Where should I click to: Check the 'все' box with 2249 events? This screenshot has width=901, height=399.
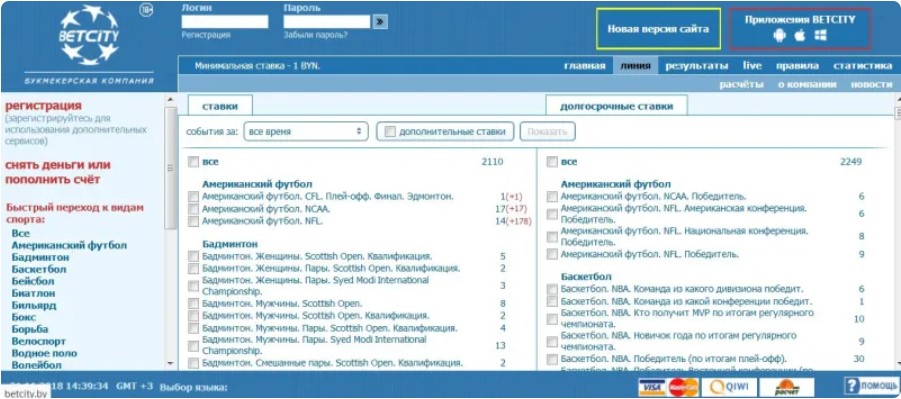[552, 162]
